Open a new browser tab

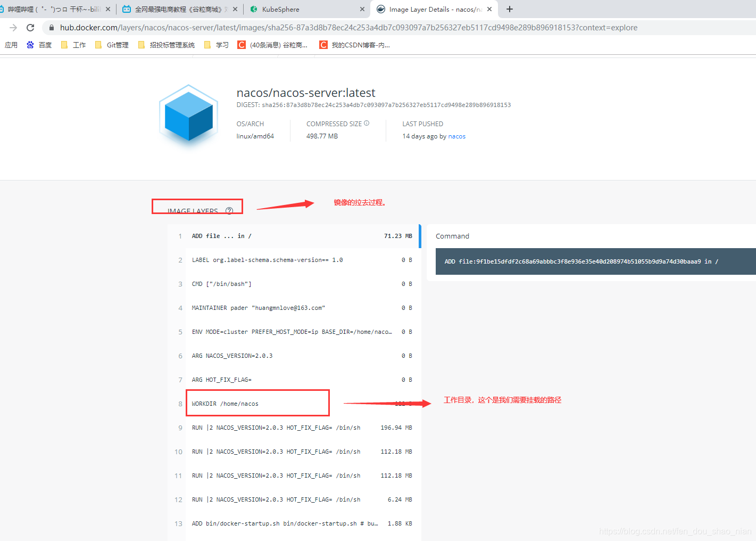tap(510, 9)
